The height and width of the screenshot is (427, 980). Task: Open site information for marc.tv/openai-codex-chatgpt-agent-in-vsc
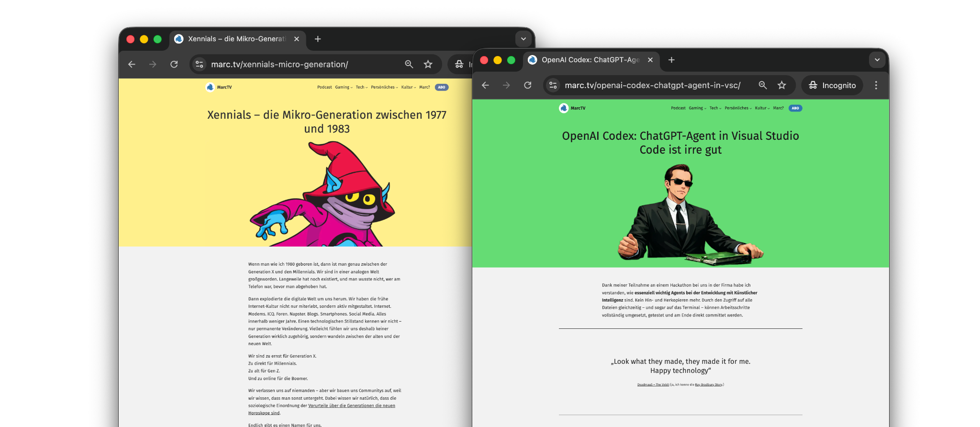553,85
